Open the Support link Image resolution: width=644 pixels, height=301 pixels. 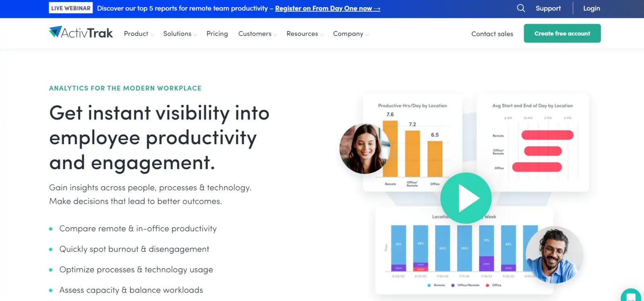click(548, 8)
